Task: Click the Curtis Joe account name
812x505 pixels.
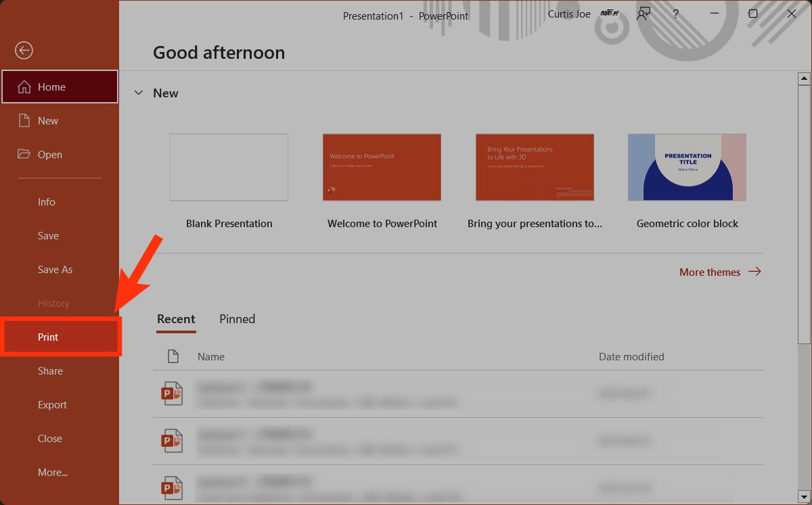Action: click(569, 14)
